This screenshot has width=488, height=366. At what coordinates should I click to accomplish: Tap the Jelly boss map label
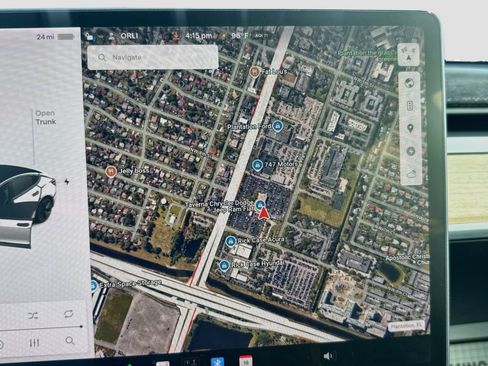[135, 171]
